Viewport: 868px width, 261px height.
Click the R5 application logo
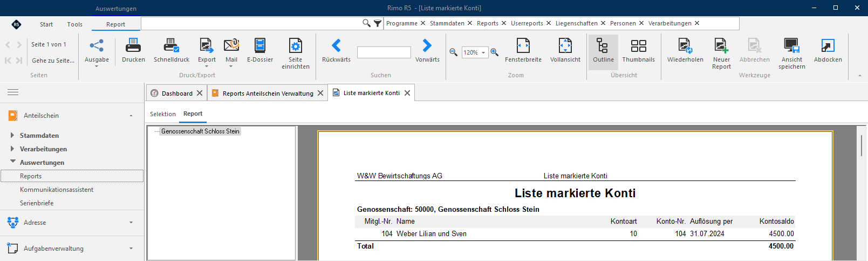[16, 24]
